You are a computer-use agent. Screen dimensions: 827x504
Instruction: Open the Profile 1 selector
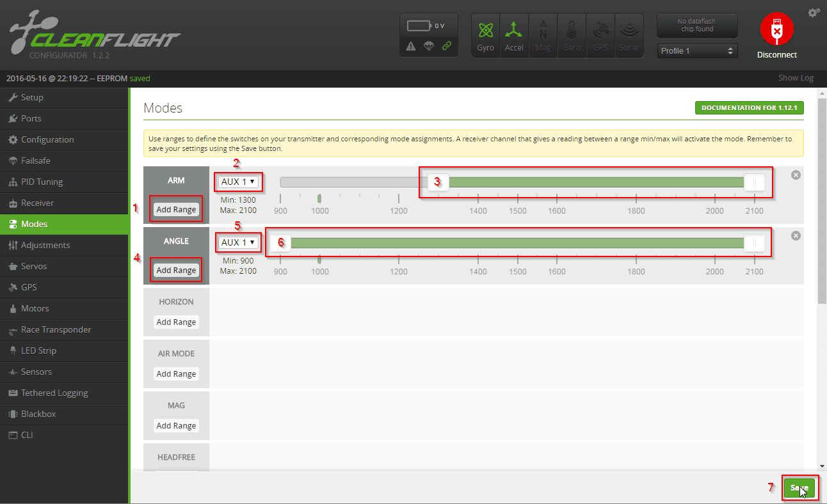tap(697, 51)
